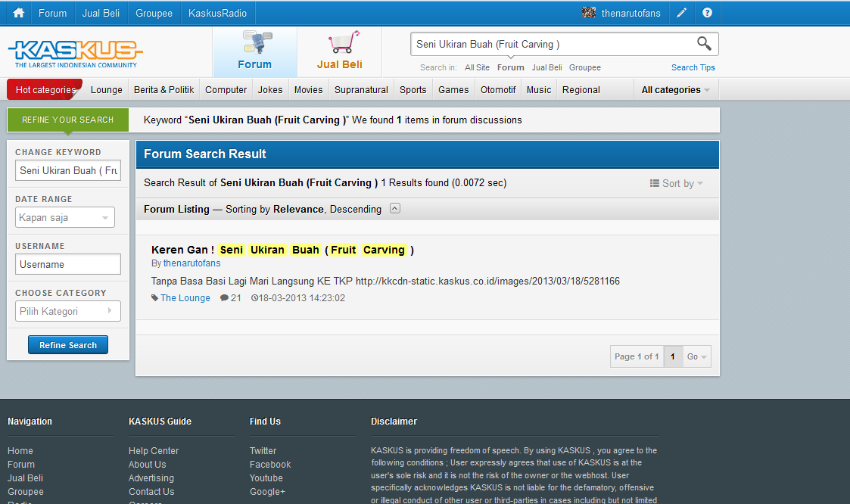Select the Regional category
Viewport: 850px width, 504px height.
point(581,90)
